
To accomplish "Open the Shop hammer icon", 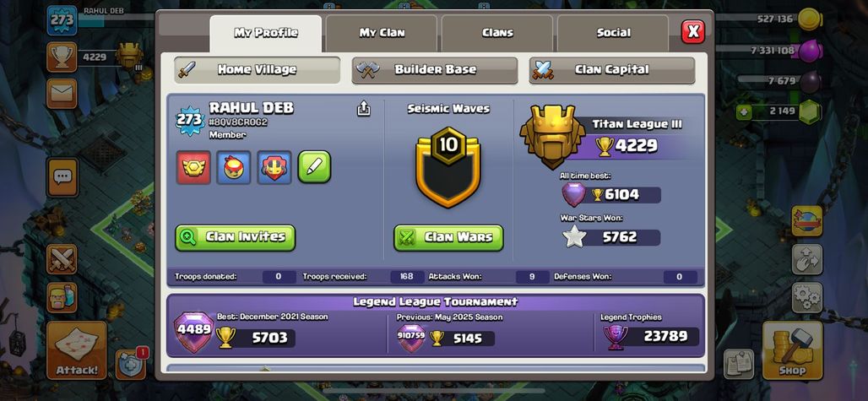I will (x=792, y=350).
